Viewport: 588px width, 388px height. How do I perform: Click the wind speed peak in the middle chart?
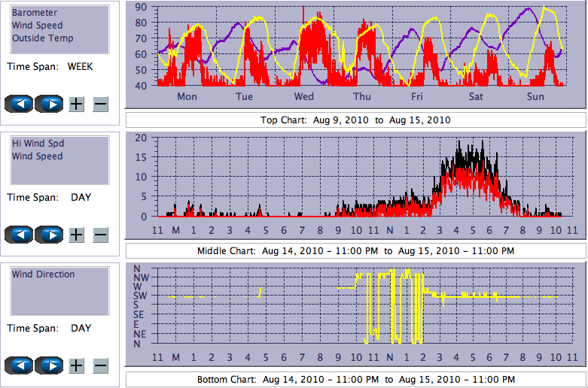[459, 143]
